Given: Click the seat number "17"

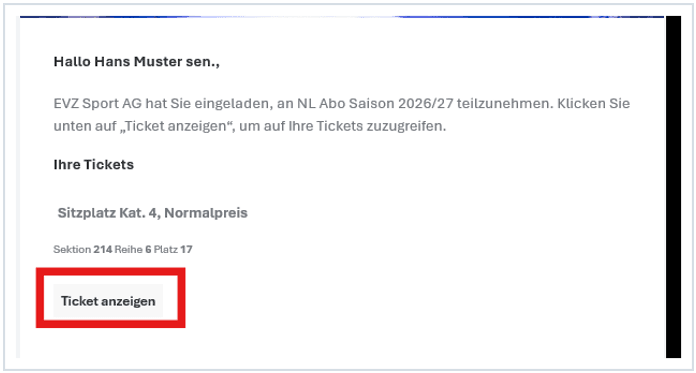Looking at the screenshot, I should point(186,250).
